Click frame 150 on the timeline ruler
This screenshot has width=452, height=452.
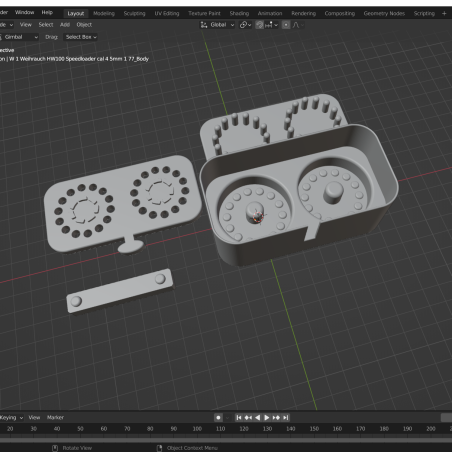coord(314,429)
